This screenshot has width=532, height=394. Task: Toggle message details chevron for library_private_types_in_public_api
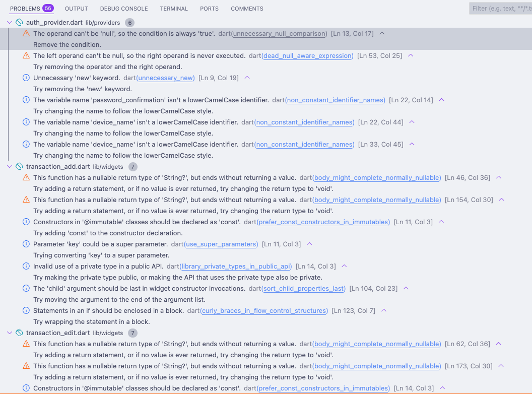(x=344, y=266)
